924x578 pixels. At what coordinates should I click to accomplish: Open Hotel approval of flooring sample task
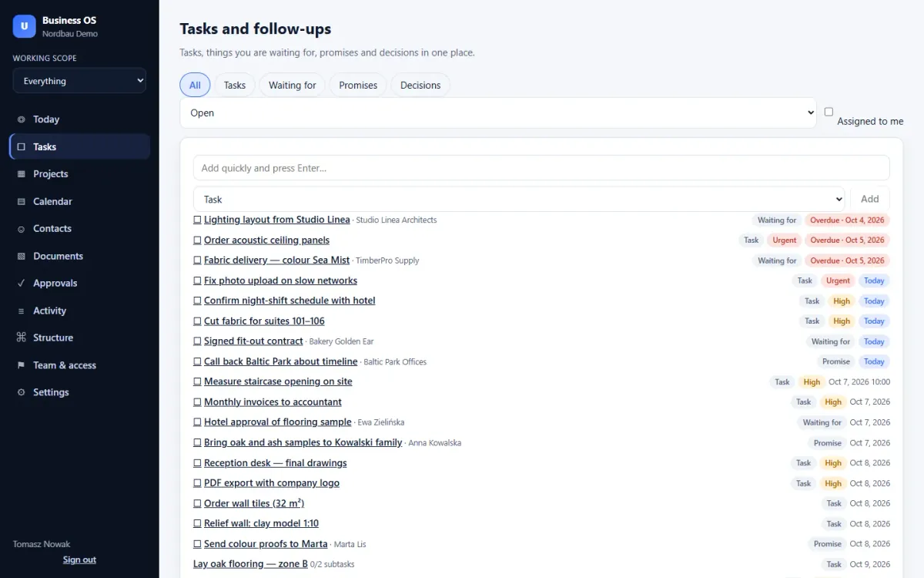coord(278,422)
